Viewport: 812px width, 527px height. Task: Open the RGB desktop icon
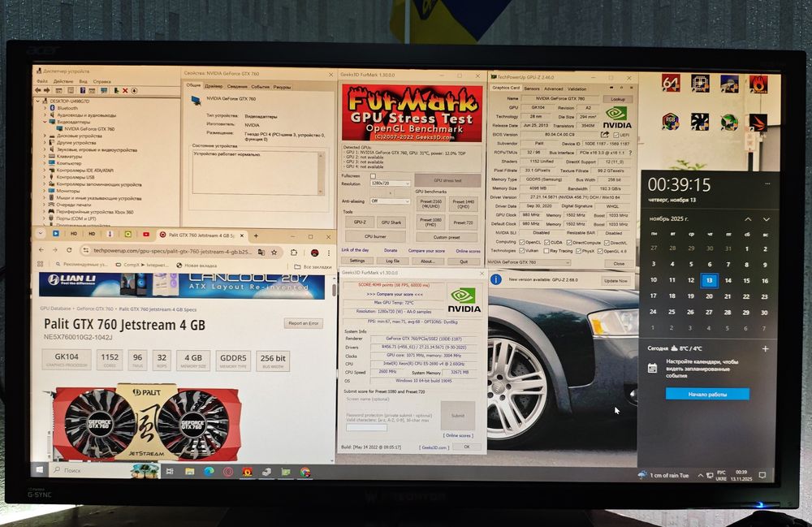[671, 122]
